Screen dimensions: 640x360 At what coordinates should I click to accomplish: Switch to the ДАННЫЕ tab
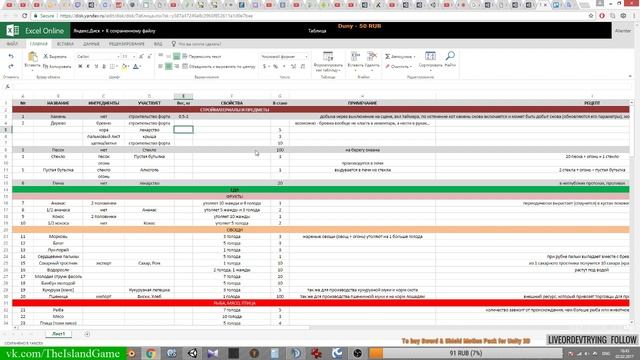tap(91, 44)
